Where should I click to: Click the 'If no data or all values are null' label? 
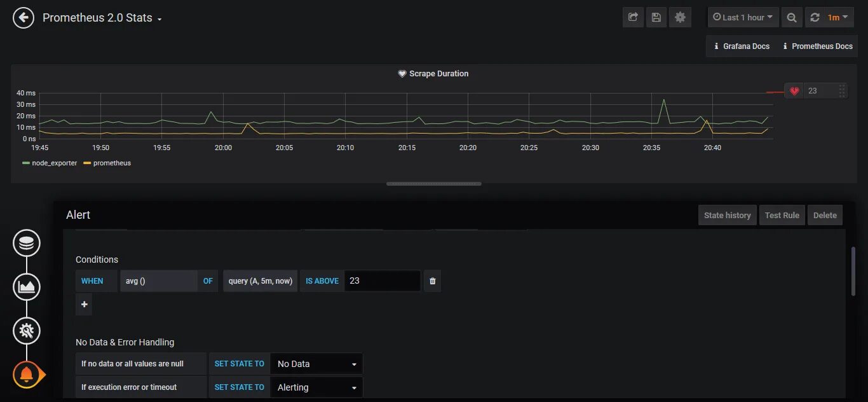click(141, 364)
